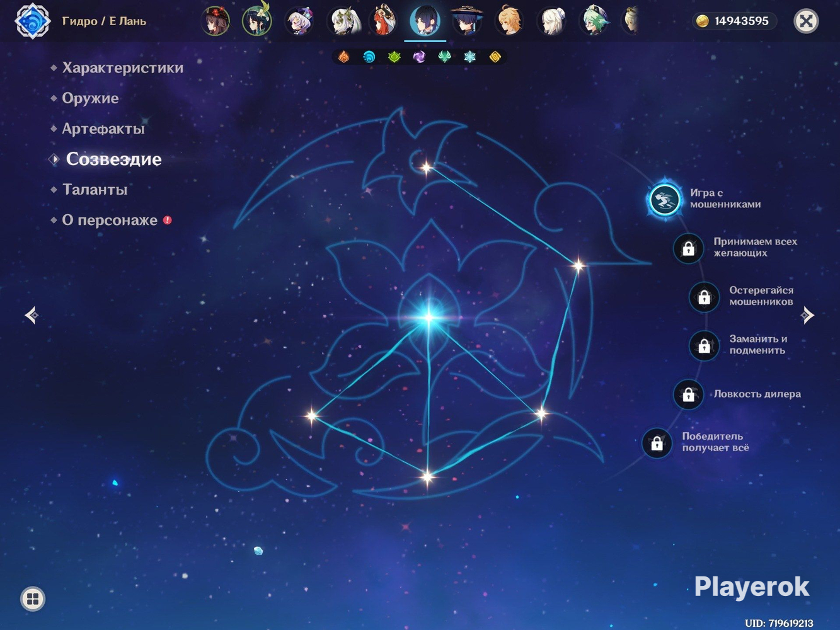Select the Wanderer portrait with wide hat
Image resolution: width=840 pixels, height=630 pixels.
pos(467,21)
